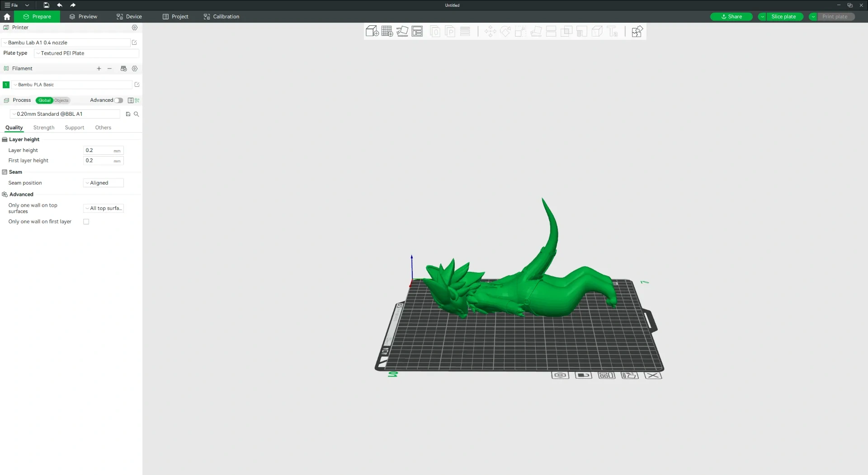The image size is (868, 475).
Task: Open the Cut tool for the model
Action: tap(551, 31)
